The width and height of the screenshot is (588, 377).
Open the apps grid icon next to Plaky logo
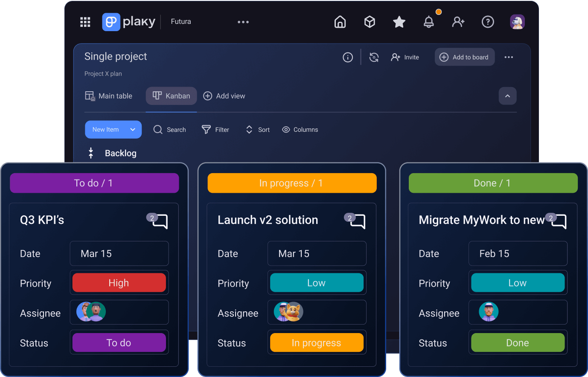[x=85, y=22]
